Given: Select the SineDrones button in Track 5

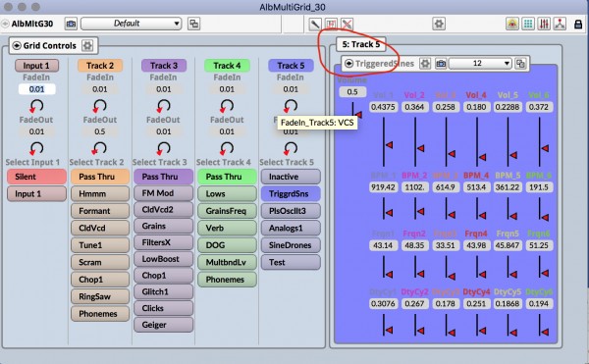Looking at the screenshot, I should pyautogui.click(x=291, y=245).
